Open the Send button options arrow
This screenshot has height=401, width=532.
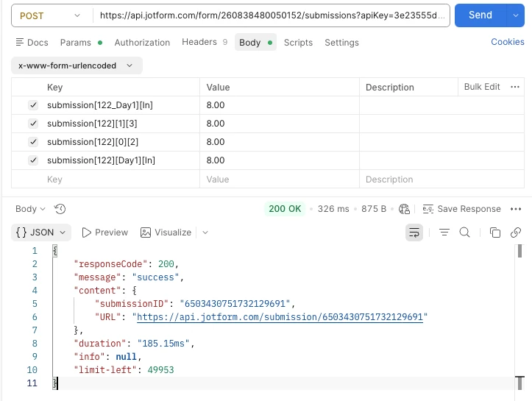[x=515, y=15]
